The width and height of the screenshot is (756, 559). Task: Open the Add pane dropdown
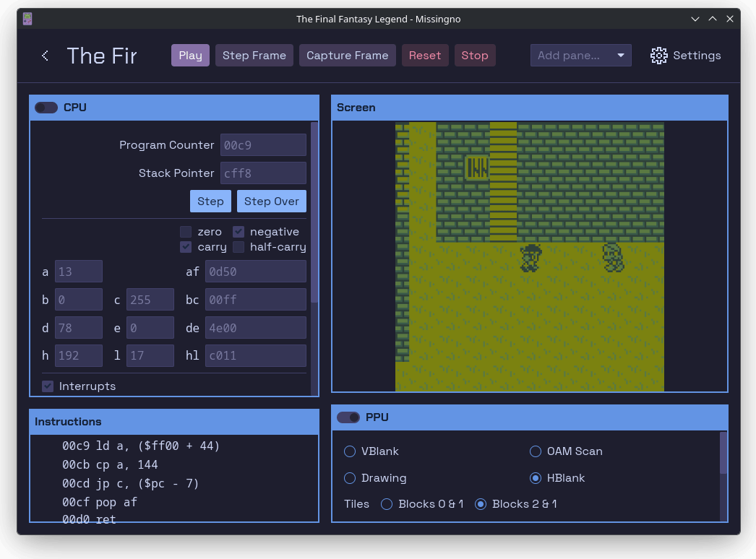pyautogui.click(x=580, y=56)
